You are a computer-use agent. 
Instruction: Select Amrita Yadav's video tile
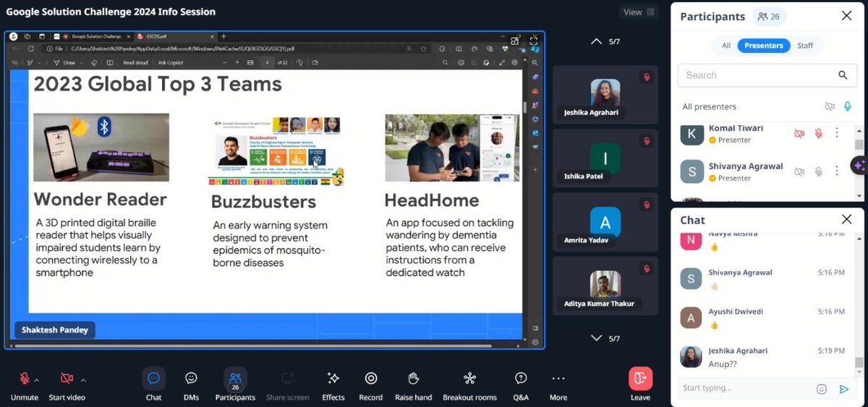click(x=605, y=221)
